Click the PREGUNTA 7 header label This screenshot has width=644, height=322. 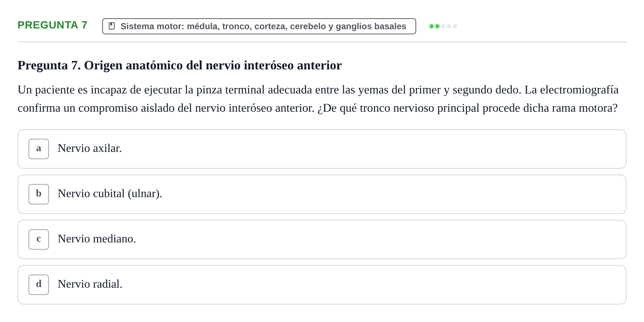click(53, 25)
